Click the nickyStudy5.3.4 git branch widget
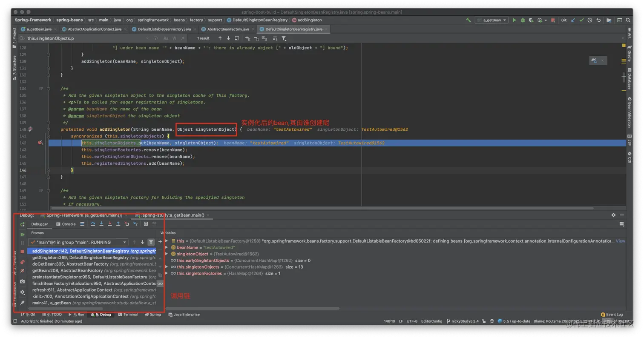The height and width of the screenshot is (338, 644). [x=462, y=321]
